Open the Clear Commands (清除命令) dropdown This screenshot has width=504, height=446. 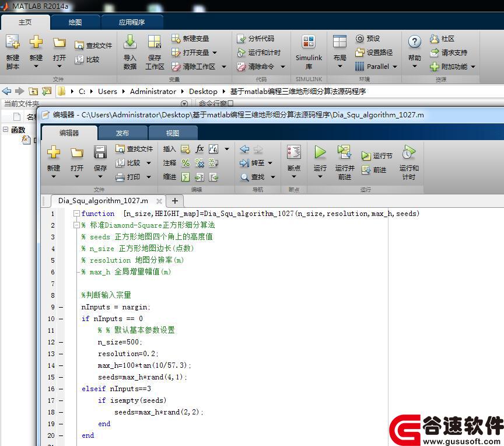pos(283,67)
